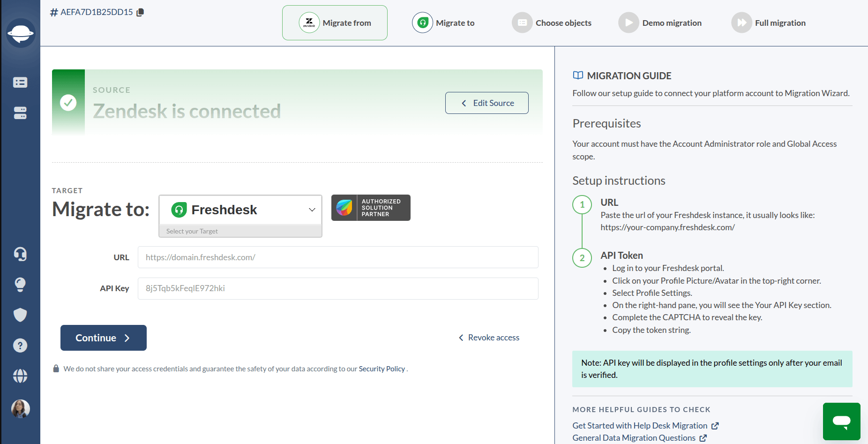The height and width of the screenshot is (444, 868).
Task: Click the Choose objects step icon
Action: pos(522,23)
